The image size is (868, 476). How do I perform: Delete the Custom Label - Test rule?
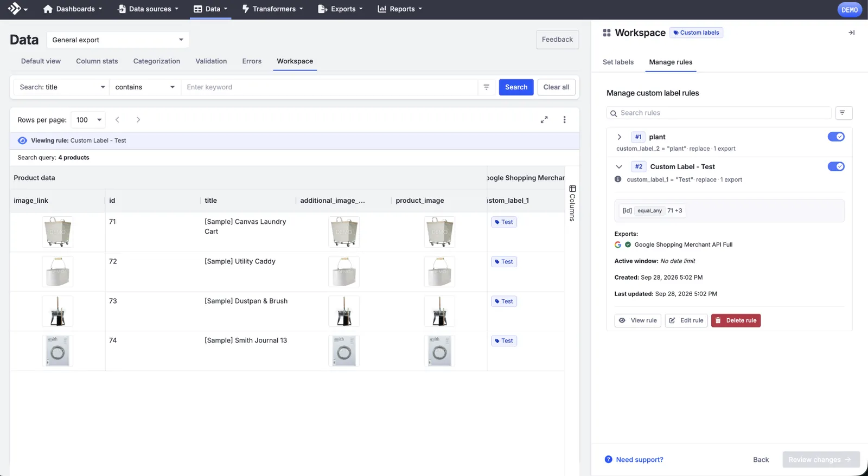tap(736, 320)
